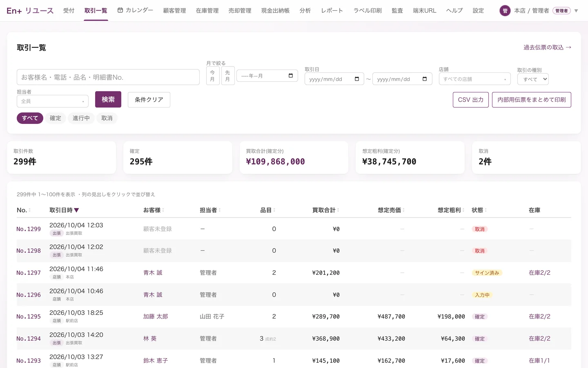Open the 現金出納帳 menu
Screen dimensions: 588x368
pos(276,11)
